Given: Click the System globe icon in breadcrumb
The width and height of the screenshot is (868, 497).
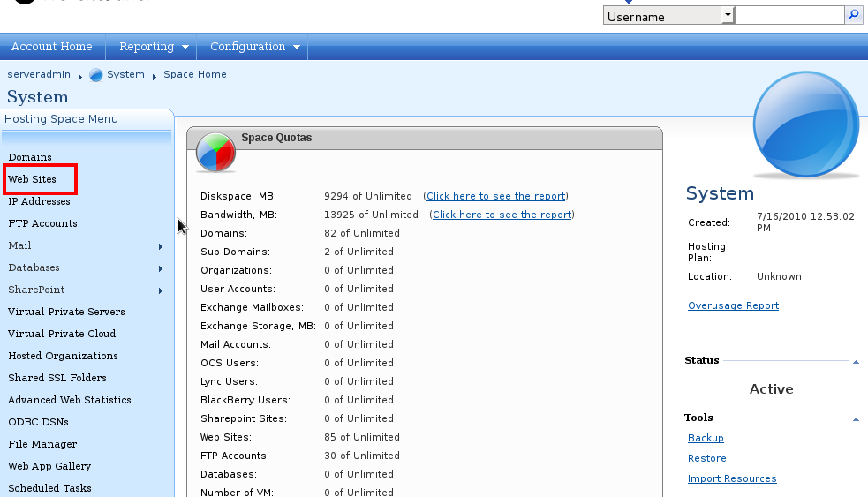Looking at the screenshot, I should pyautogui.click(x=95, y=75).
